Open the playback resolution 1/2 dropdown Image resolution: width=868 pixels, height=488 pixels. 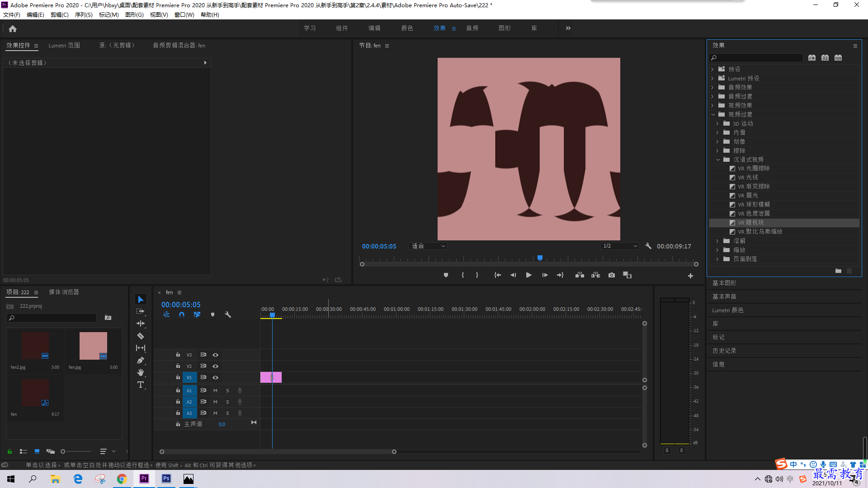(x=620, y=246)
